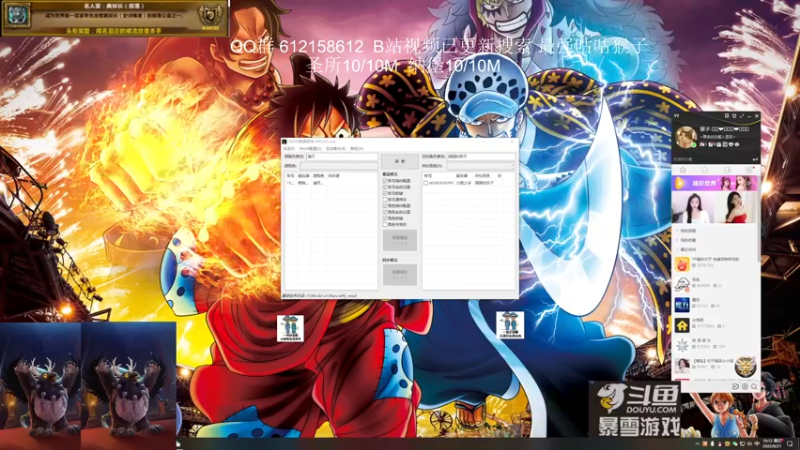Toggle the sixth checkbox under overwrite mode

click(385, 212)
